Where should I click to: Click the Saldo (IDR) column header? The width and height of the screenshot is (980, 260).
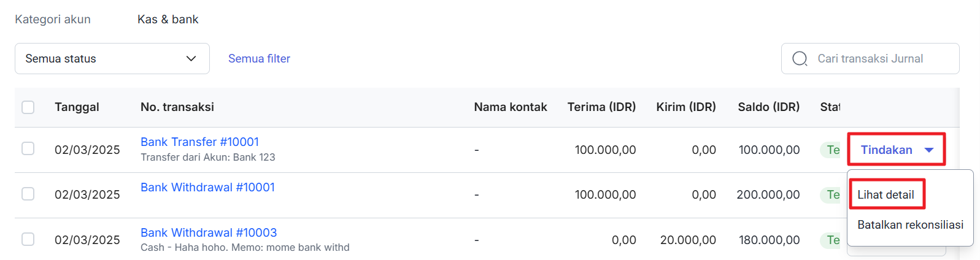(x=768, y=107)
